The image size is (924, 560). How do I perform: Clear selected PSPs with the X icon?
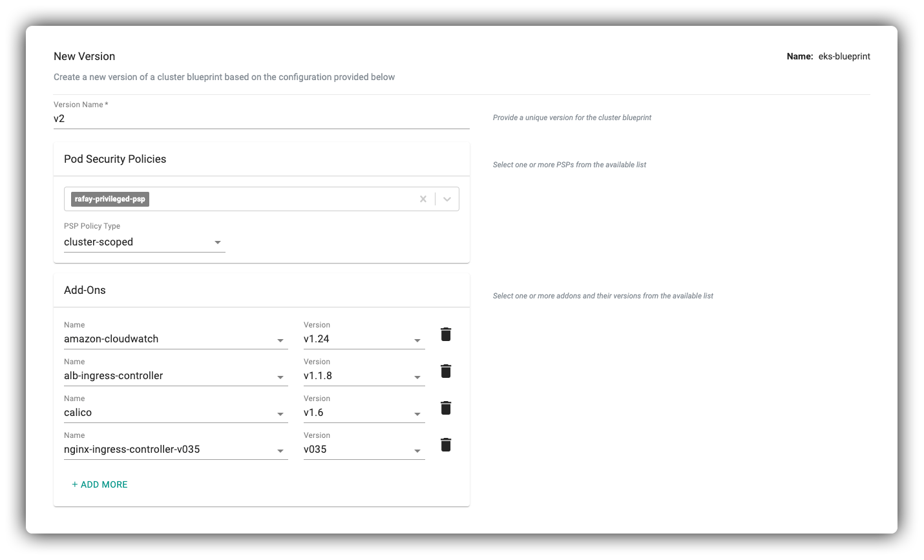[423, 199]
